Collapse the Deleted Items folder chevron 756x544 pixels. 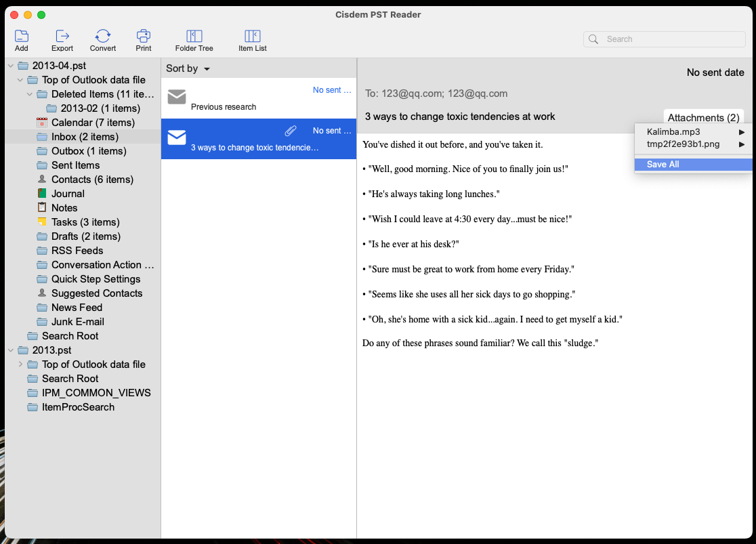pyautogui.click(x=30, y=94)
